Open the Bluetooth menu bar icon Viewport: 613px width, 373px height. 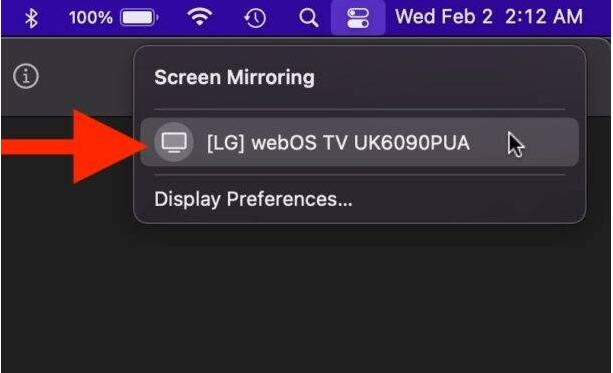pyautogui.click(x=31, y=18)
